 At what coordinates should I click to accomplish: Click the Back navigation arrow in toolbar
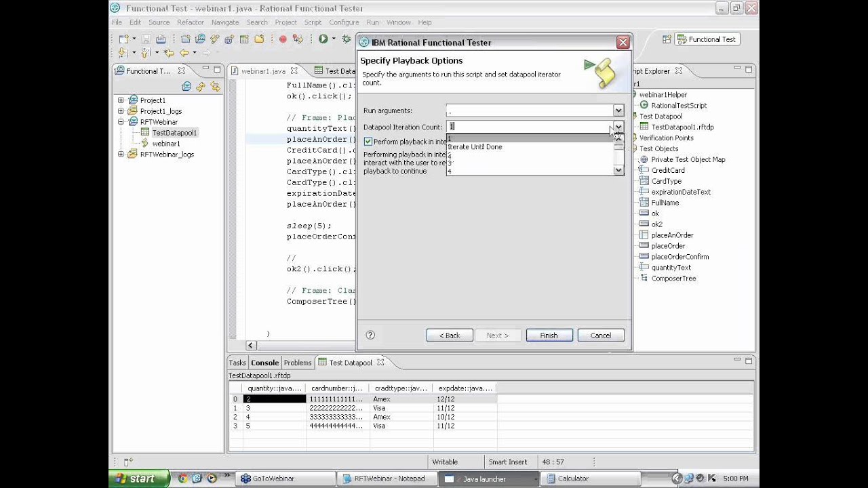(184, 52)
